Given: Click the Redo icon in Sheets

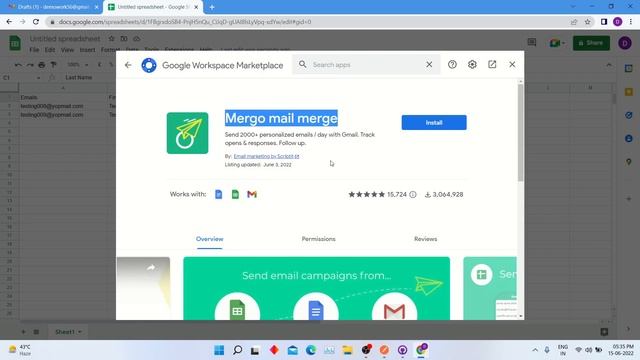Looking at the screenshot, I should pos(30,65).
